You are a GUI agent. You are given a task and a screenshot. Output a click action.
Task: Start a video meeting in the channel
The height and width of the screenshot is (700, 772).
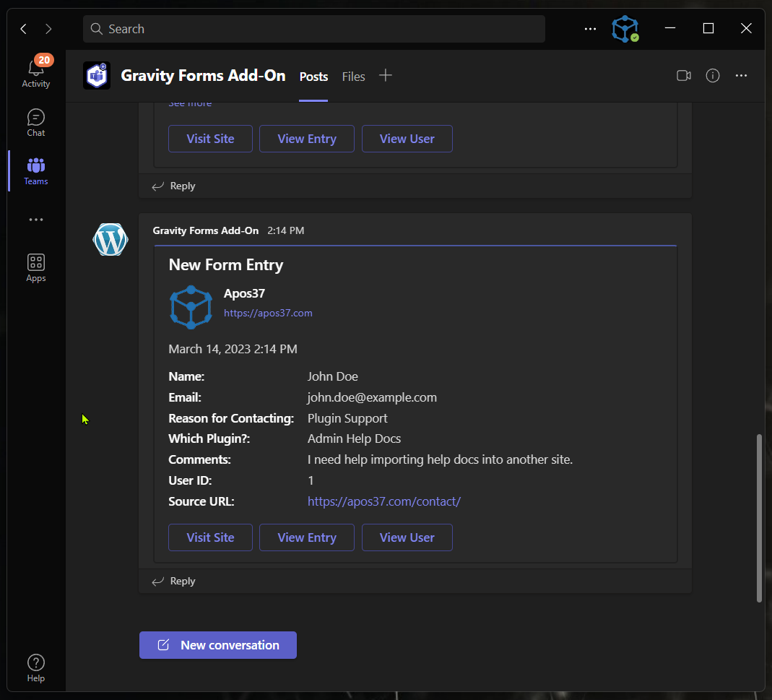tap(683, 75)
